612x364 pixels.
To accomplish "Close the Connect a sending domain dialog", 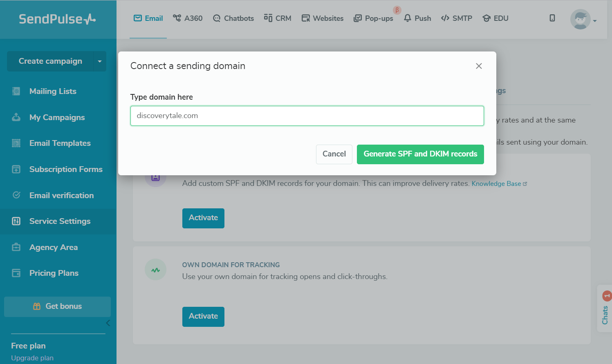I will point(479,66).
